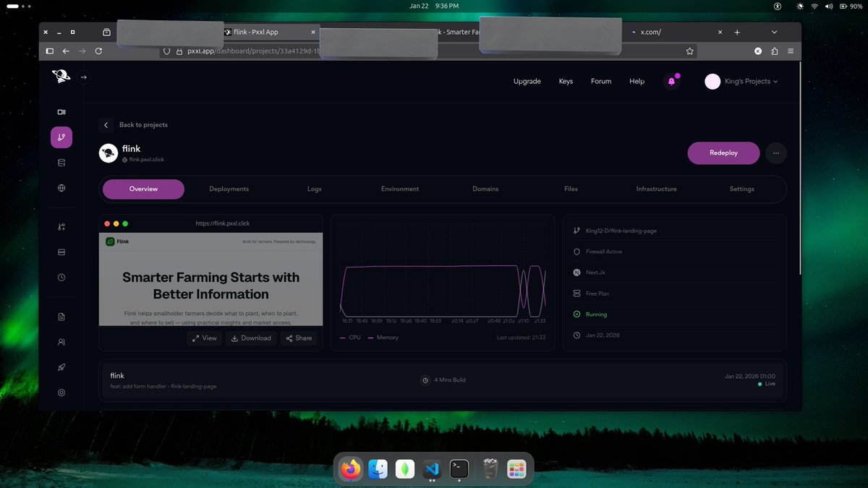The width and height of the screenshot is (868, 488).
Task: Click the Redeploy button
Action: point(723,153)
